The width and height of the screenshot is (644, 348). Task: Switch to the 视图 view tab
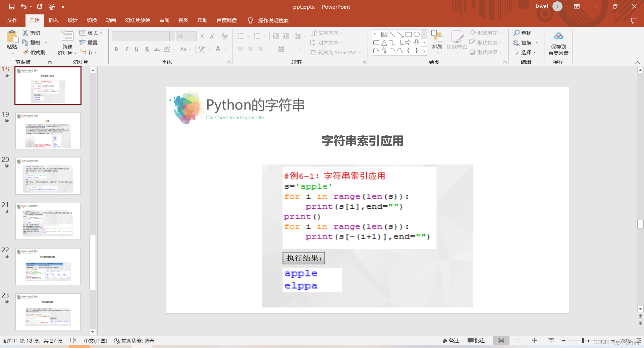(183, 20)
